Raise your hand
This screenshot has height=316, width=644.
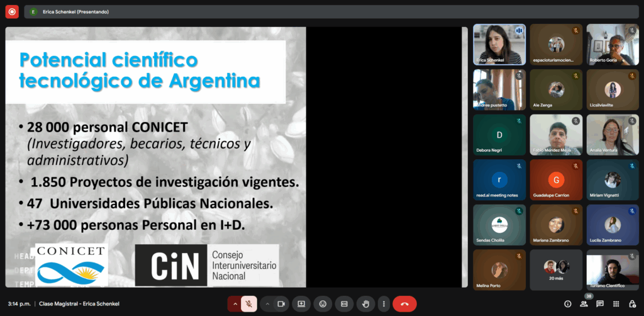point(365,304)
